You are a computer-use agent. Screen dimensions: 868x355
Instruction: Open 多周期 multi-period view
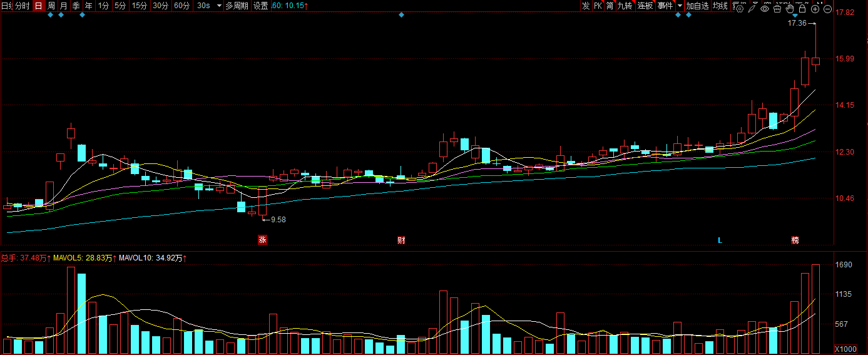(x=237, y=6)
